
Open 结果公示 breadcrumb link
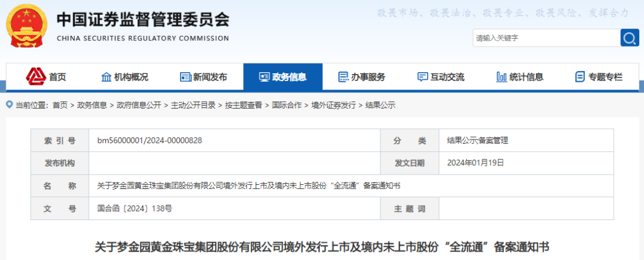pyautogui.click(x=380, y=105)
